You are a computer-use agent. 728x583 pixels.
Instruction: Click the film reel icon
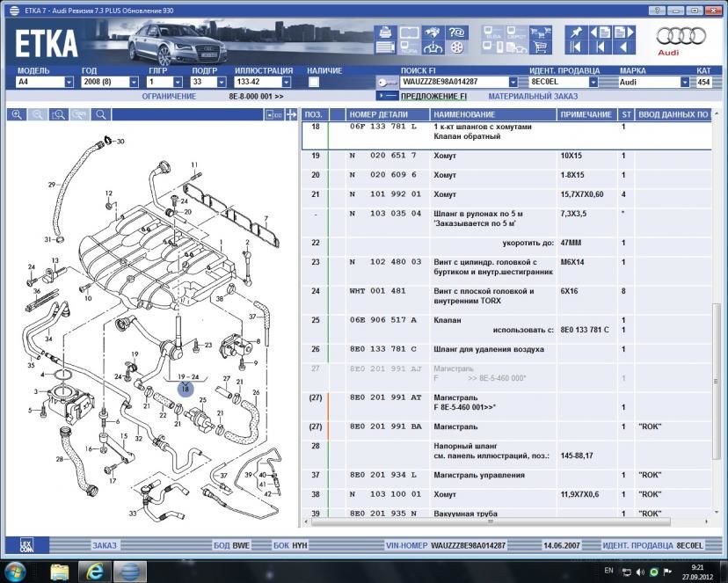pos(456,47)
